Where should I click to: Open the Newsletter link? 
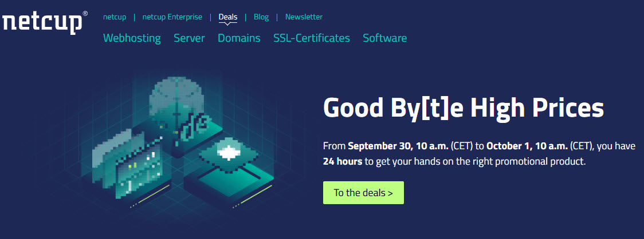coord(304,17)
